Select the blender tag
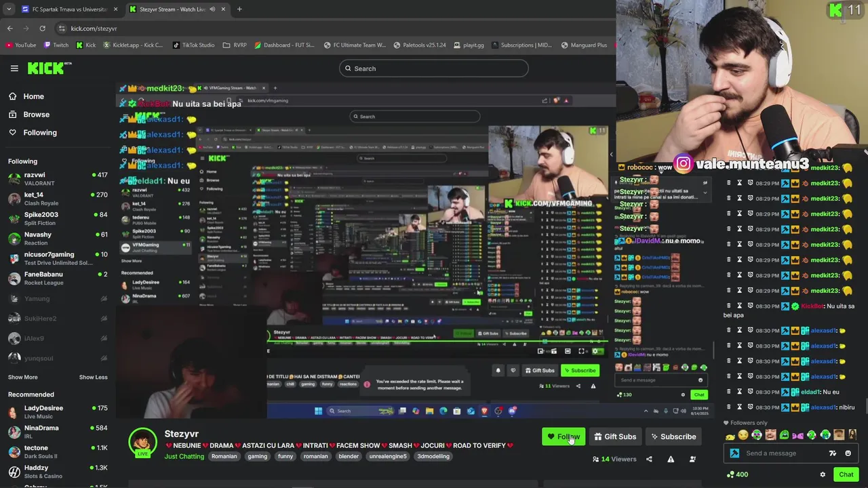Image resolution: width=868 pixels, height=488 pixels. click(x=349, y=457)
